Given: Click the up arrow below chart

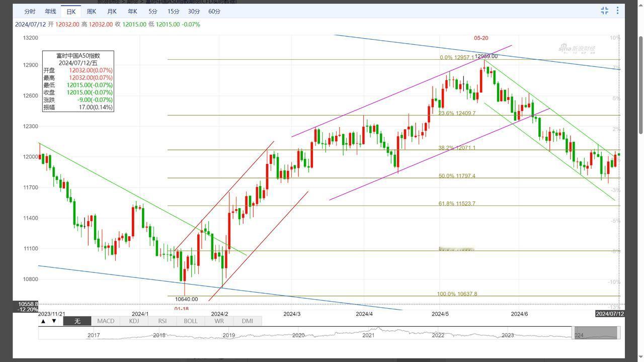Looking at the screenshot, I should click(43, 321).
